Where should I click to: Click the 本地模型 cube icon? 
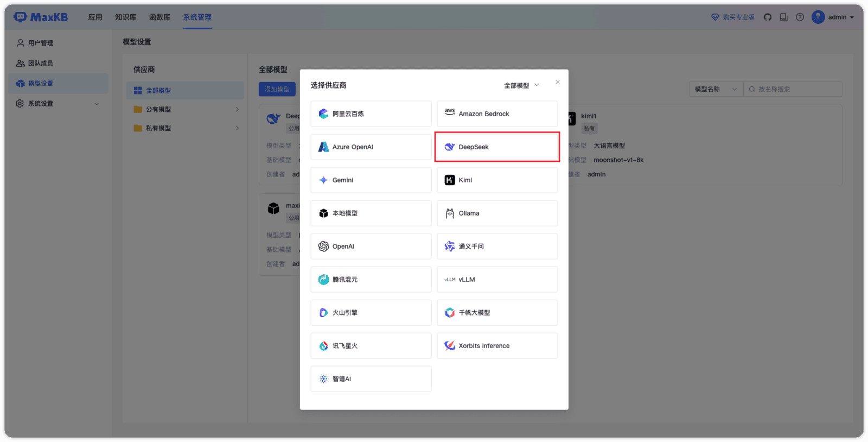click(x=323, y=213)
